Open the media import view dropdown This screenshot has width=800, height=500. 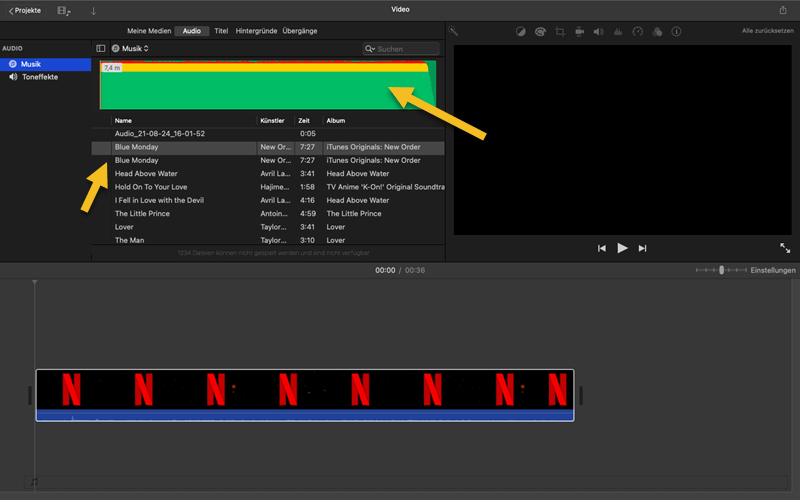point(65,10)
